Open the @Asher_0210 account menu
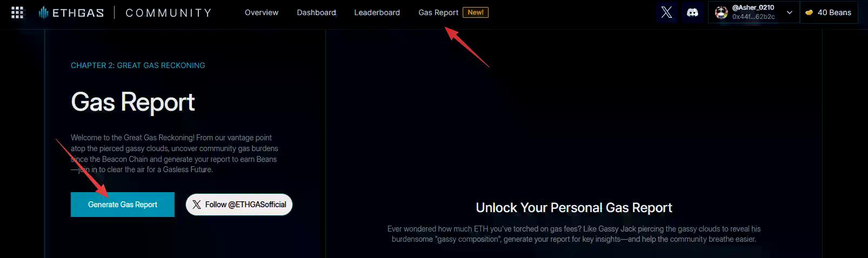Screen dimensions: 868x258 pos(753,12)
